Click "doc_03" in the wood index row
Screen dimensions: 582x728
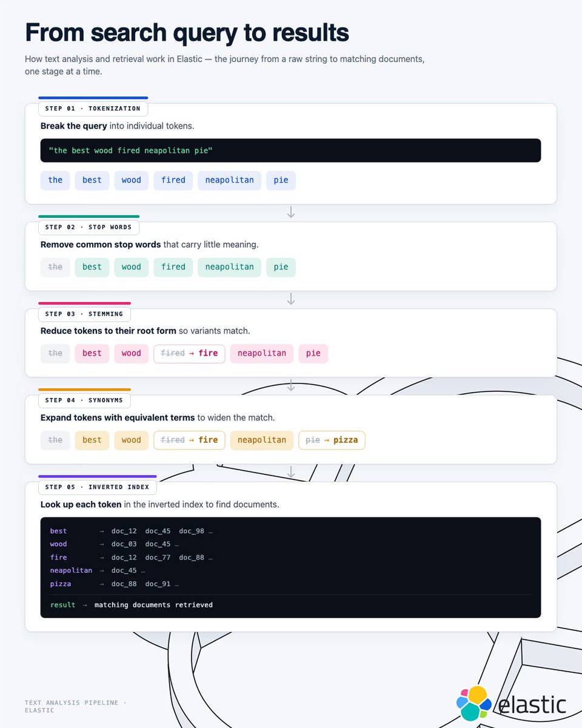[124, 545]
